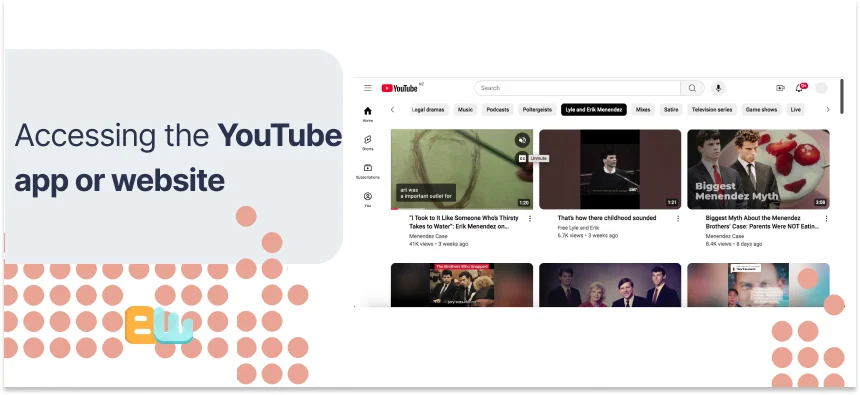Open the YouTube hamburger guide menu

point(367,88)
